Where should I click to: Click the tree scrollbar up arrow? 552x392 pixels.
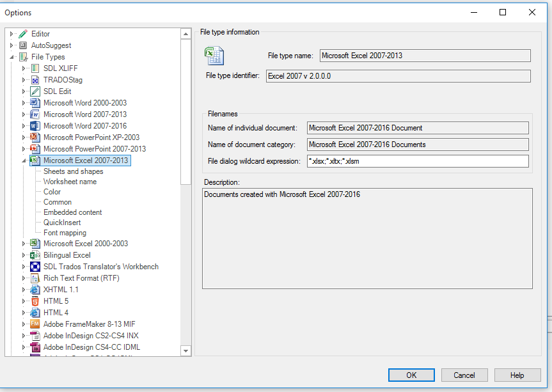(x=186, y=34)
